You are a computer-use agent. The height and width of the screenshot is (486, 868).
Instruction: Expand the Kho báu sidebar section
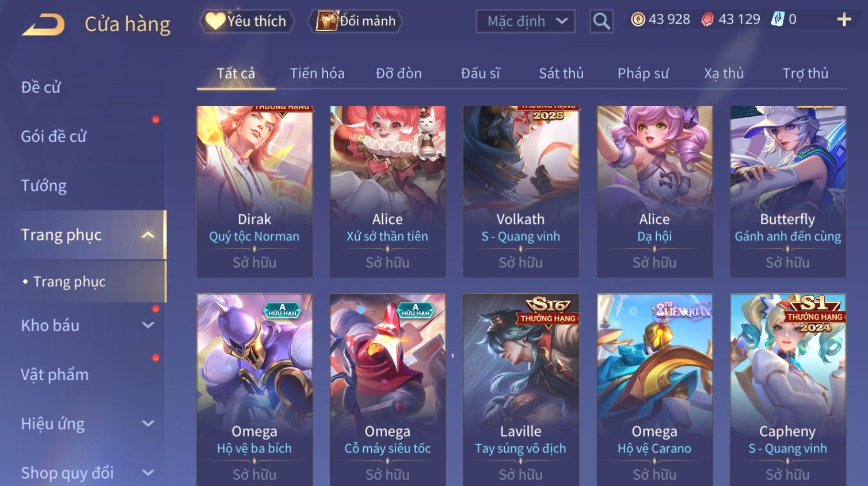point(148,325)
